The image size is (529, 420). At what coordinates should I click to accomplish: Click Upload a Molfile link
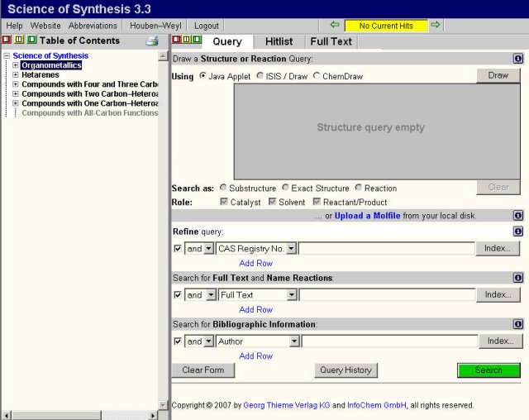(367, 216)
